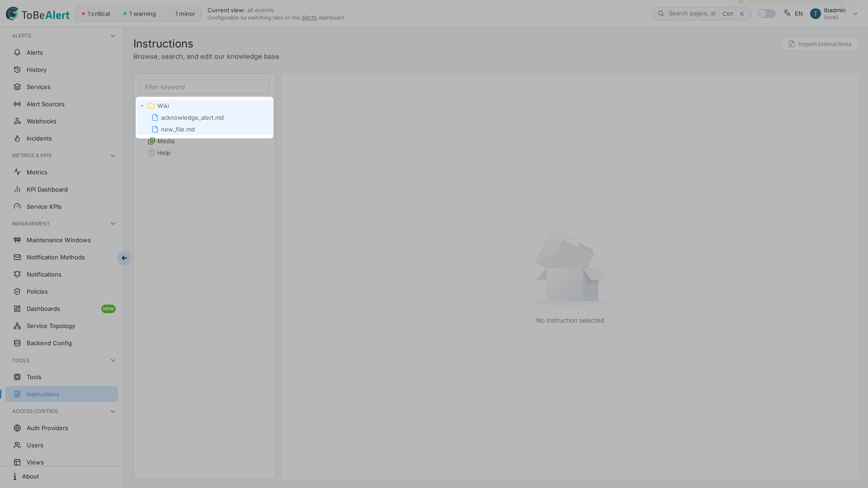Image resolution: width=868 pixels, height=488 pixels.
Task: Open the Users menu item
Action: pyautogui.click(x=62, y=445)
